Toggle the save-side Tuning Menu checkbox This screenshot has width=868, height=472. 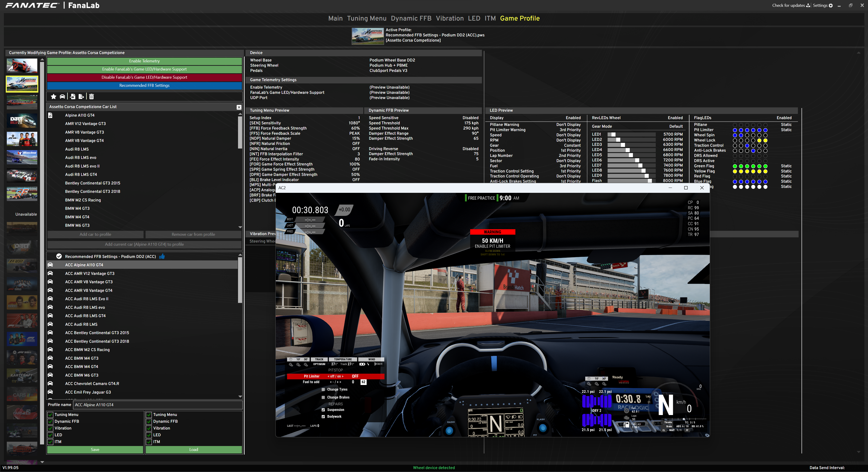[x=50, y=415]
